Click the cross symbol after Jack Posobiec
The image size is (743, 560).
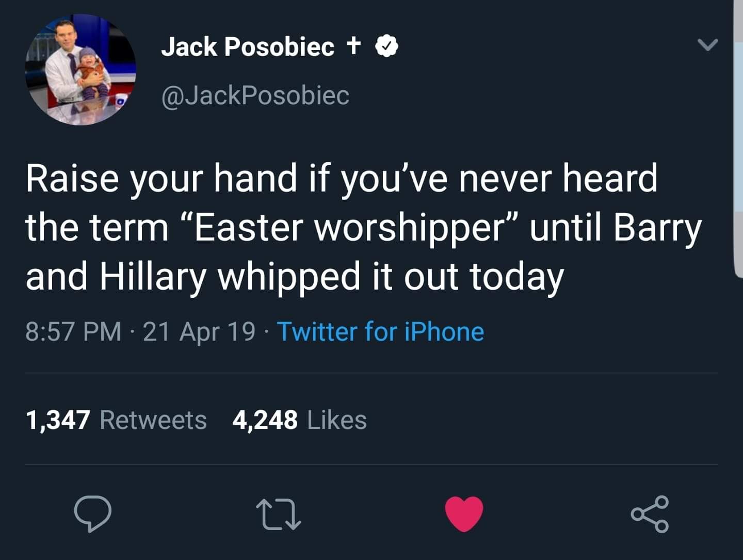pos(353,45)
